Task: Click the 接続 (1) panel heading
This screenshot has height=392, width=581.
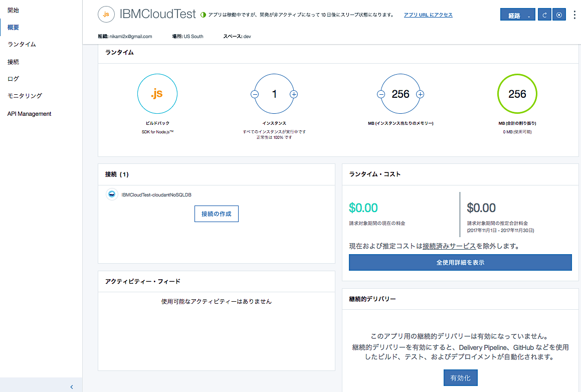Action: tap(117, 174)
